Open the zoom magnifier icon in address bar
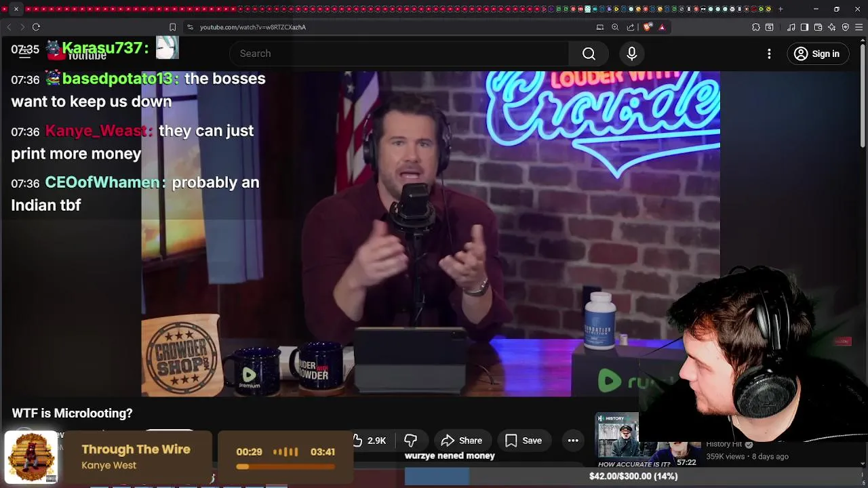Screen dimensions: 868x488 615,27
